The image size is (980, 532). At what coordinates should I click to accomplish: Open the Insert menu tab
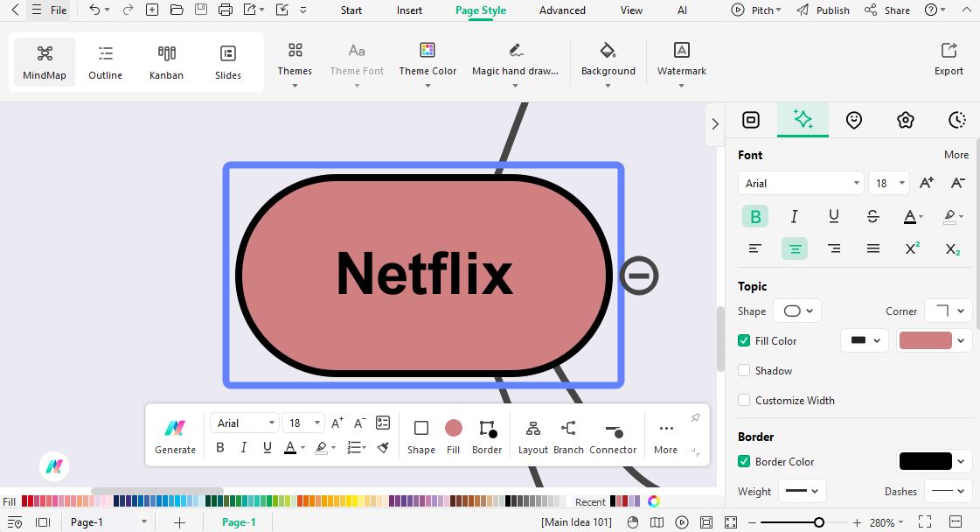(409, 10)
